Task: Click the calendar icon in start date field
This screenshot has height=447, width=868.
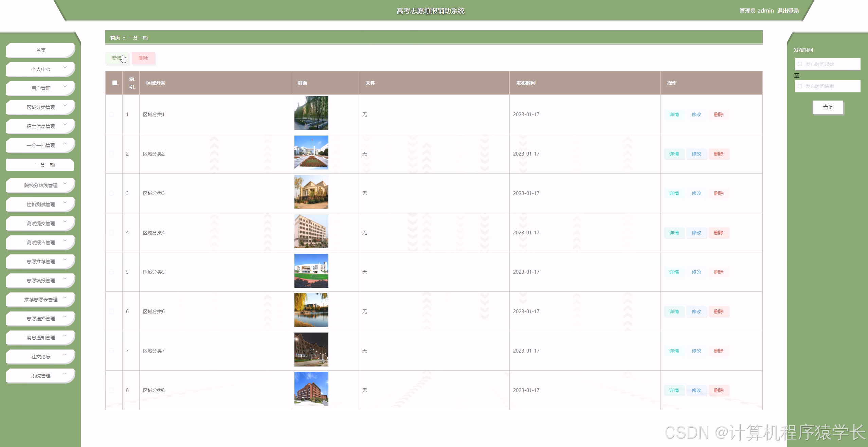Action: coord(800,64)
